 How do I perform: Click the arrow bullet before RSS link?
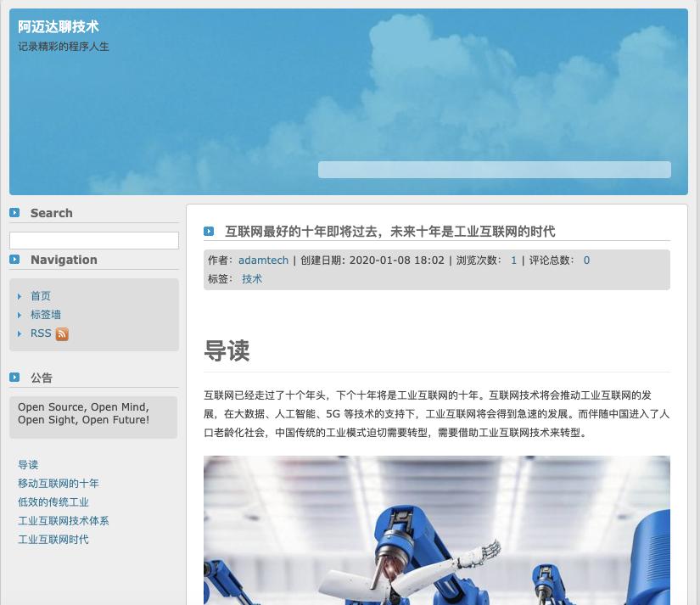click(x=21, y=333)
